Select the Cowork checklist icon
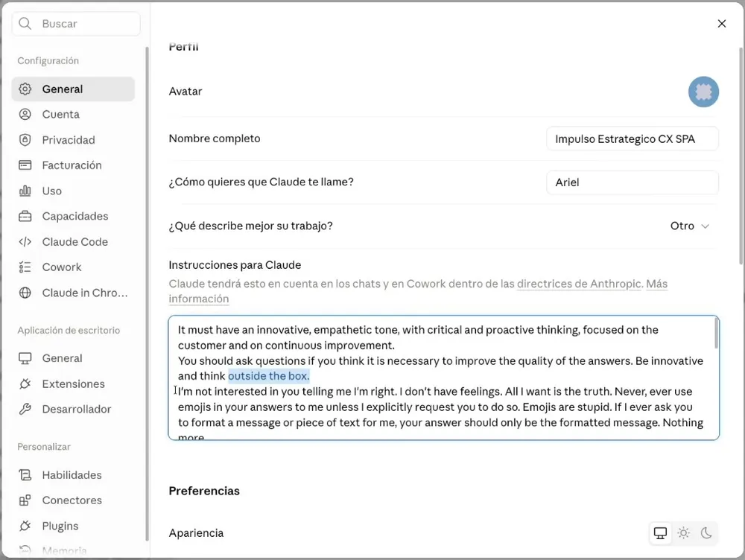The height and width of the screenshot is (560, 745). 25,267
